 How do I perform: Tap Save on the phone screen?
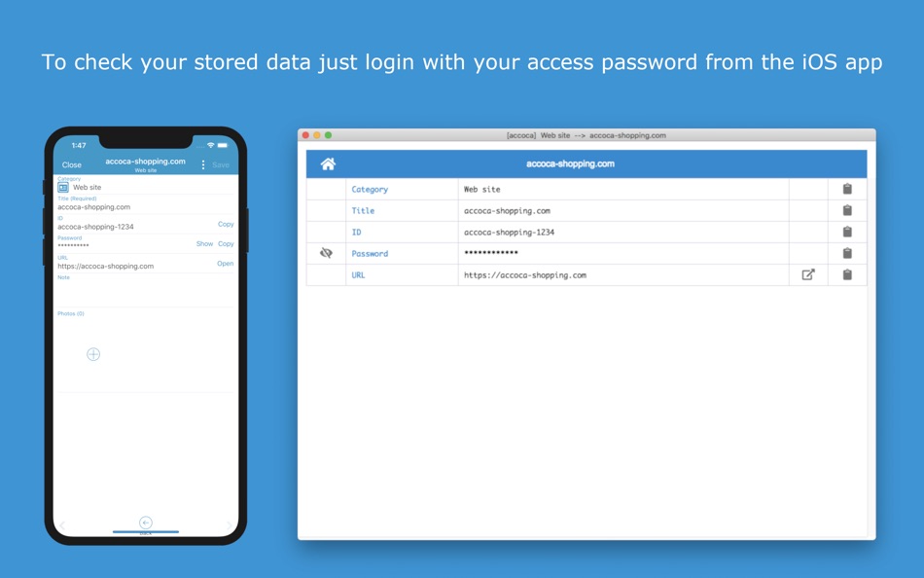click(221, 165)
